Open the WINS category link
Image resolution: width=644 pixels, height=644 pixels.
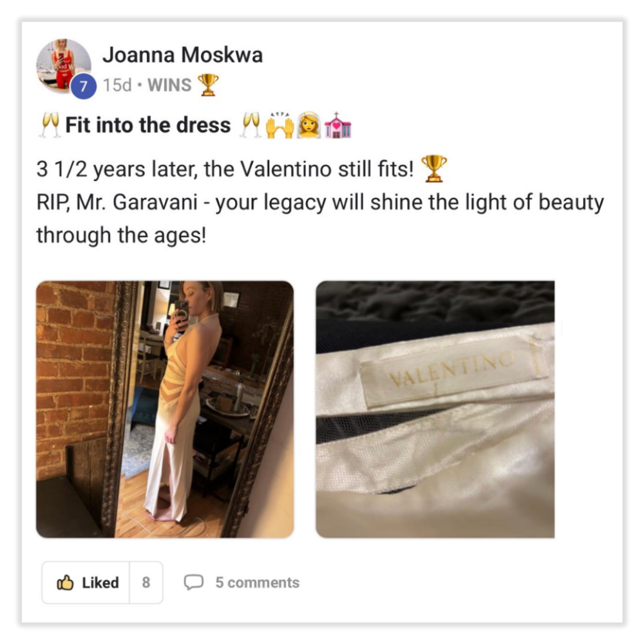click(x=169, y=85)
